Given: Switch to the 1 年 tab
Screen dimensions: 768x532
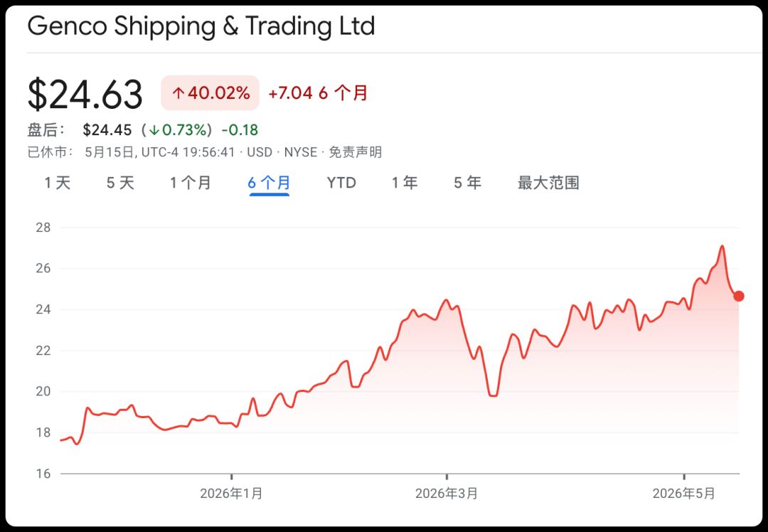Looking at the screenshot, I should [x=404, y=183].
